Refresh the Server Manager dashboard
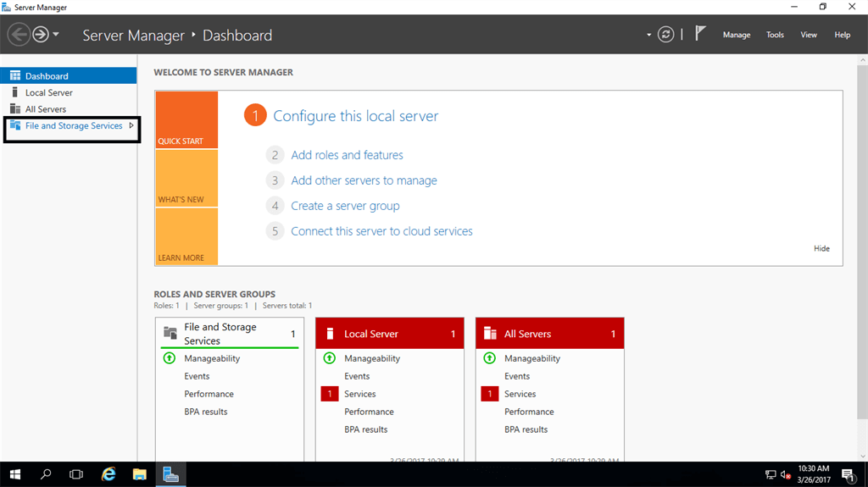 666,35
